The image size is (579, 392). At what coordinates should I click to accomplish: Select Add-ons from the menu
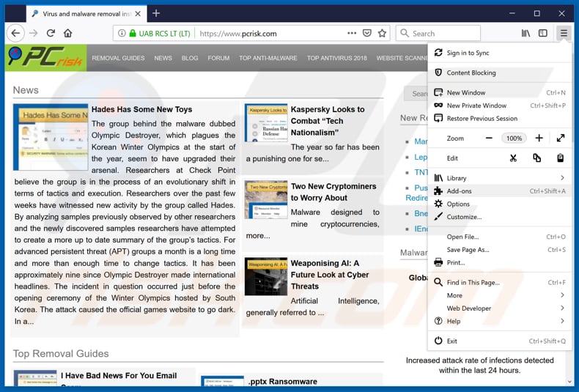460,191
